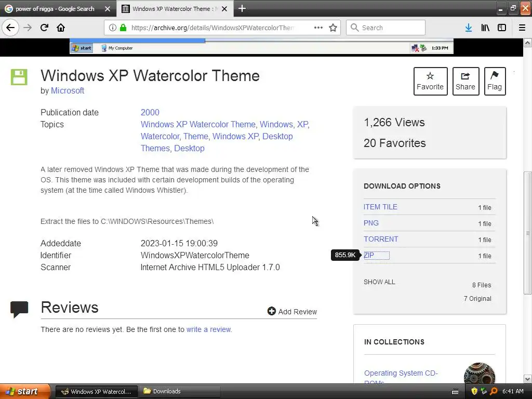Toggle the sidebar view icon
Image resolution: width=532 pixels, height=399 pixels.
tap(502, 28)
